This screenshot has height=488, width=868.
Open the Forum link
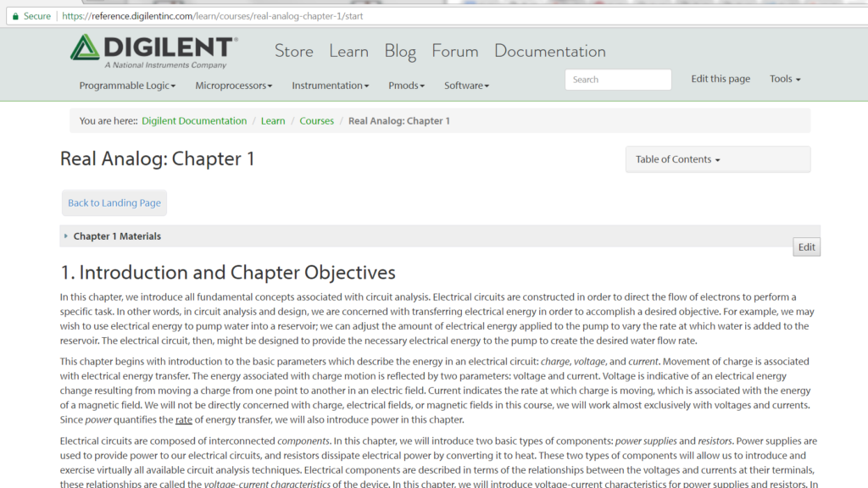[454, 51]
